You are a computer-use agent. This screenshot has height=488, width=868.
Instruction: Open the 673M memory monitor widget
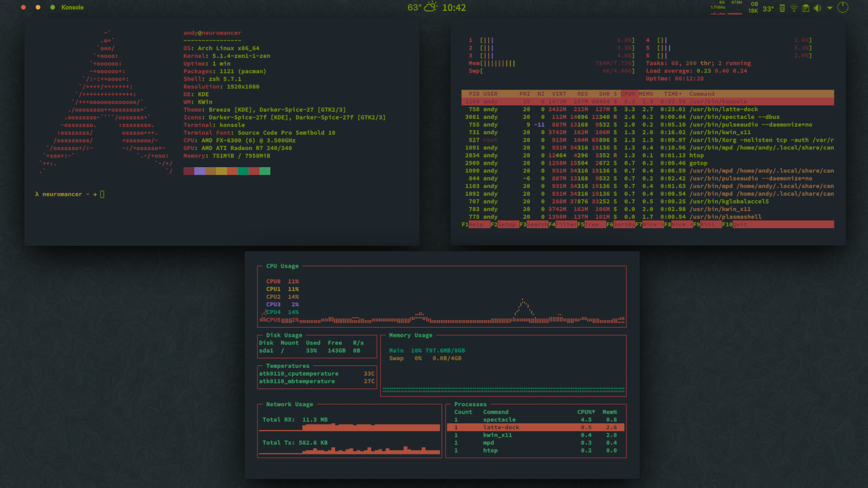pyautogui.click(x=735, y=7)
